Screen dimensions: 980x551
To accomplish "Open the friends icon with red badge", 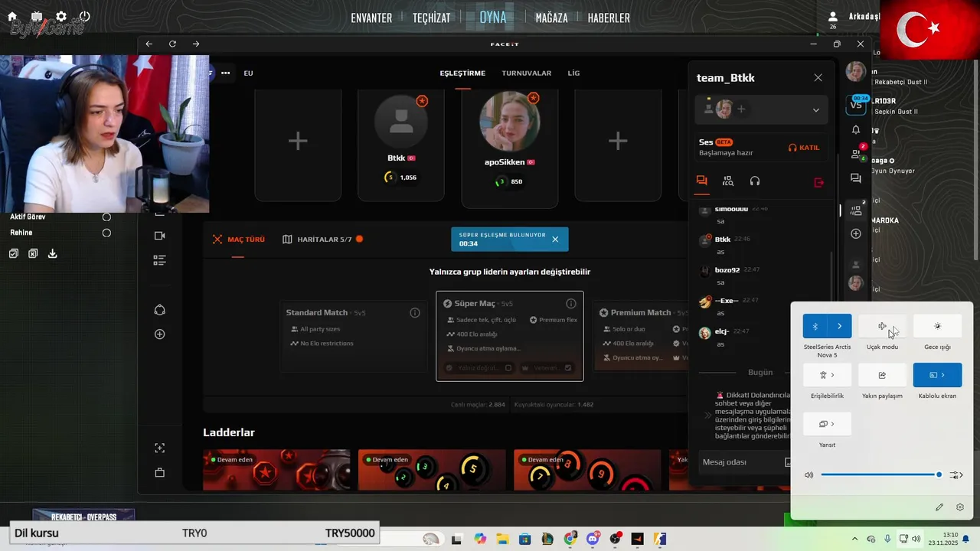I will coord(856,154).
